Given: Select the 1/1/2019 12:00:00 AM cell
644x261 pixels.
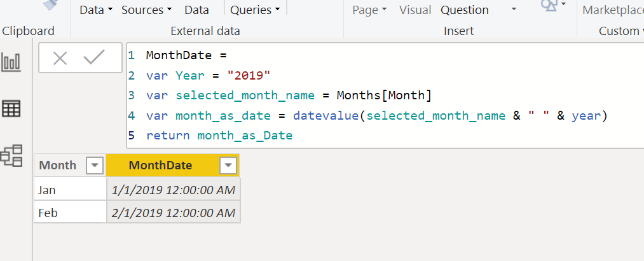Looking at the screenshot, I should [x=174, y=190].
